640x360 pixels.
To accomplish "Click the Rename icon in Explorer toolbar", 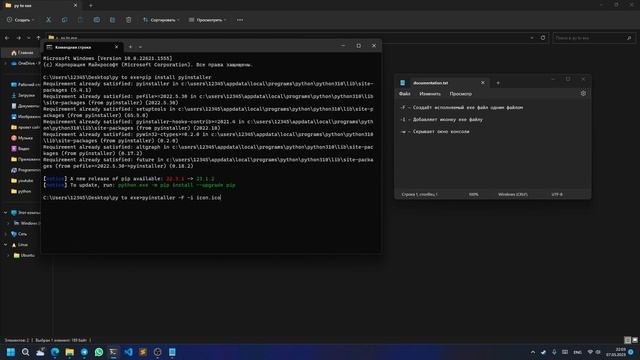I will point(96,20).
